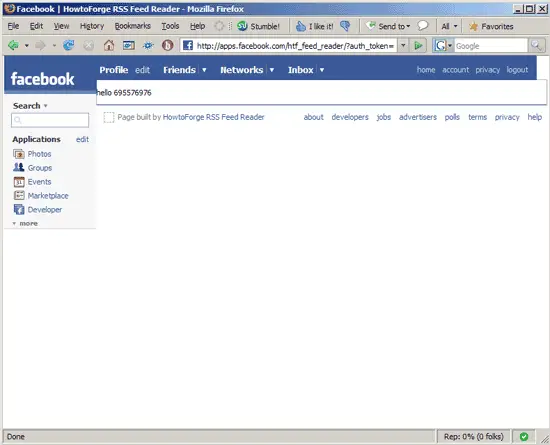Open the Edit menu
Screen dimensions: 550x445
pos(36,26)
